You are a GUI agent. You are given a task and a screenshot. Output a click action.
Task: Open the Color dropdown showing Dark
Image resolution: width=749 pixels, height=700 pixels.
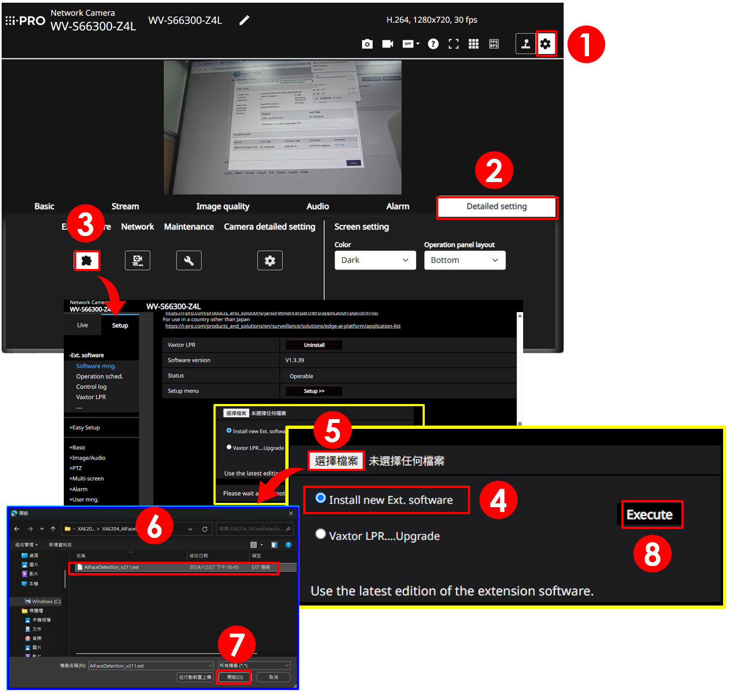(375, 260)
